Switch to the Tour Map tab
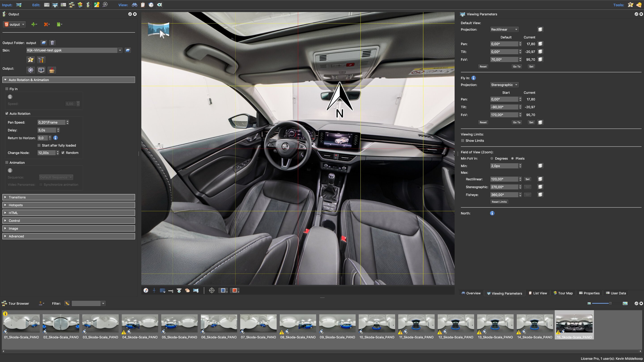The height and width of the screenshot is (362, 644). [563, 293]
